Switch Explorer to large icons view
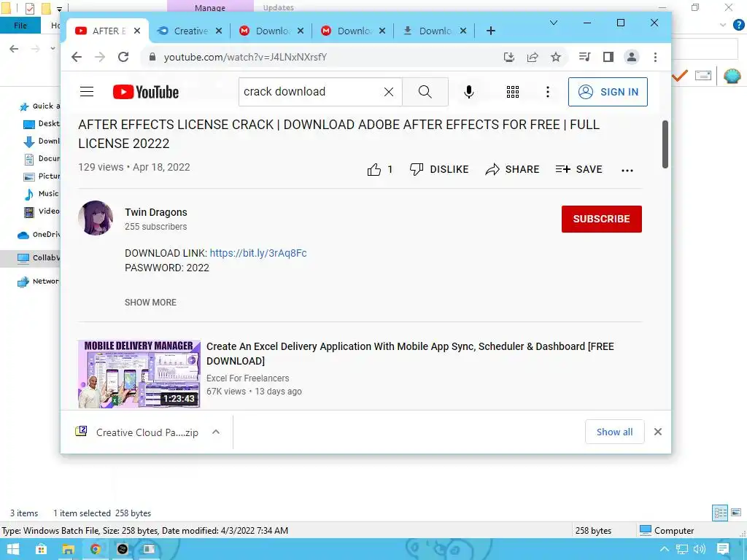 [x=736, y=513]
